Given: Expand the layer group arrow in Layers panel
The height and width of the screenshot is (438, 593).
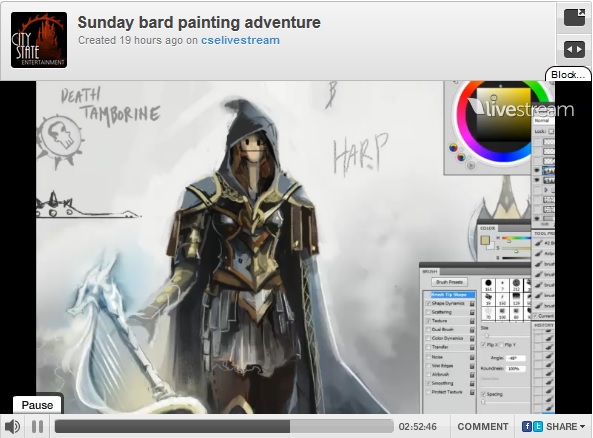Looking at the screenshot, I should 546,189.
